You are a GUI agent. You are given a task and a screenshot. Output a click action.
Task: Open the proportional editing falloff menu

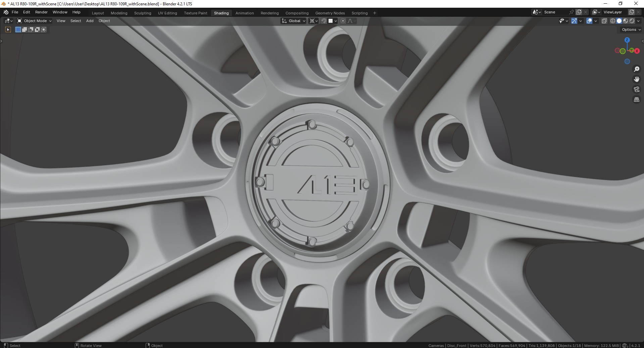tap(352, 21)
